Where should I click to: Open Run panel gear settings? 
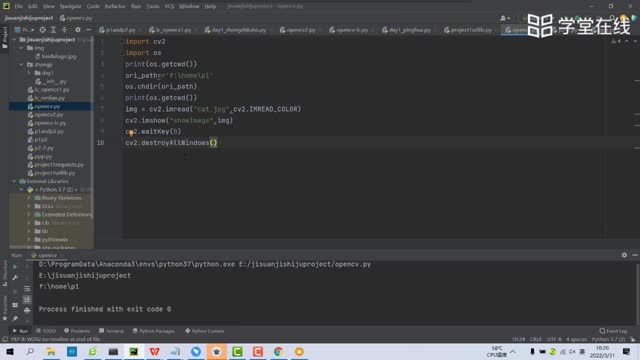pyautogui.click(x=624, y=255)
